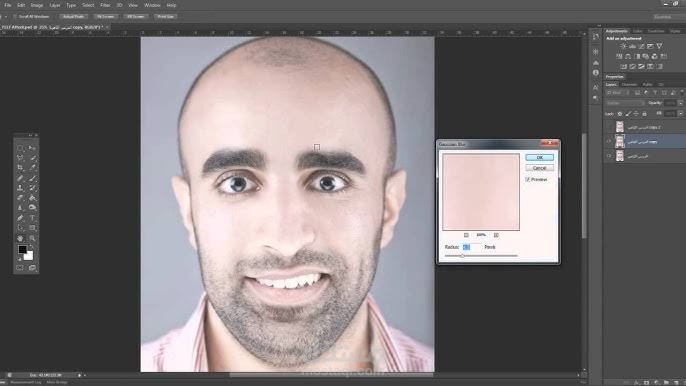The image size is (686, 386).
Task: Toggle Preview checkbox in Gaussian Blur
Action: [x=528, y=179]
